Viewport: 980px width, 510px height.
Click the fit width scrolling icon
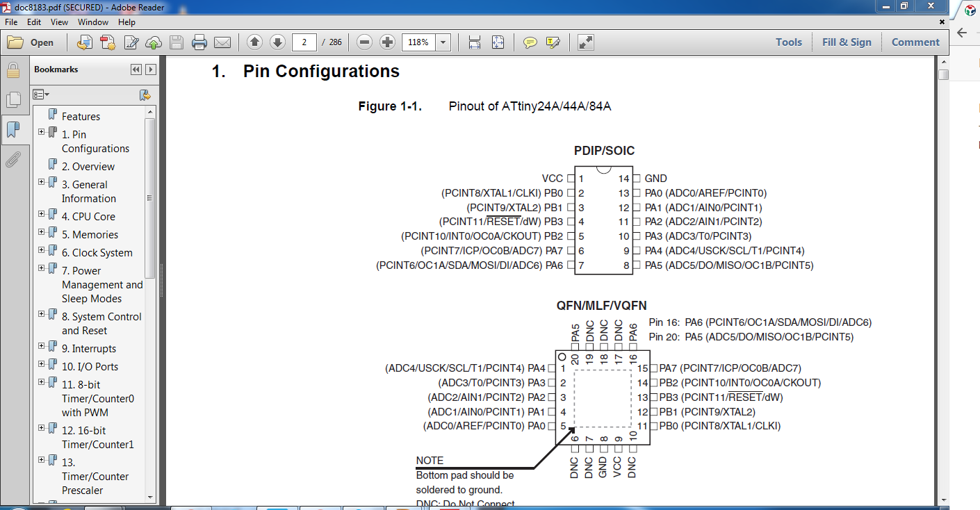pos(475,42)
